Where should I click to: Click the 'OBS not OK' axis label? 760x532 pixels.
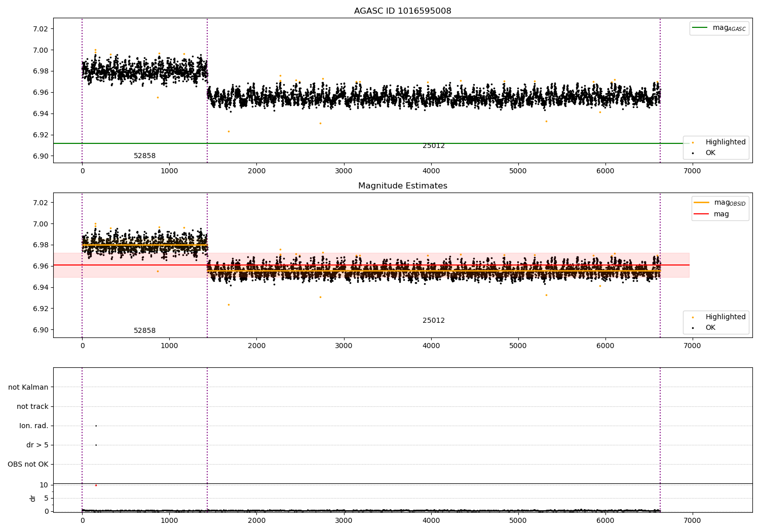pos(28,464)
